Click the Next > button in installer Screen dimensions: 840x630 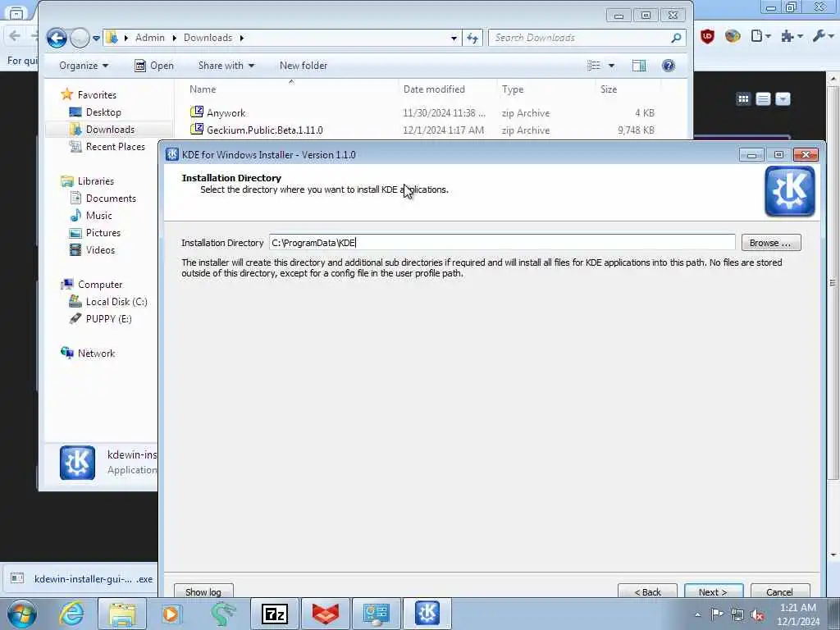coord(714,591)
